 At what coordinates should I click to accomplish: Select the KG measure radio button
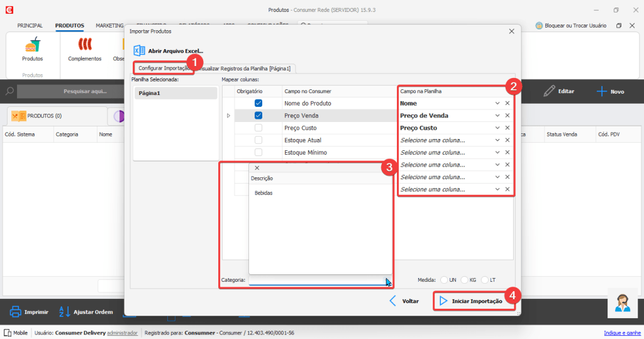coord(465,280)
